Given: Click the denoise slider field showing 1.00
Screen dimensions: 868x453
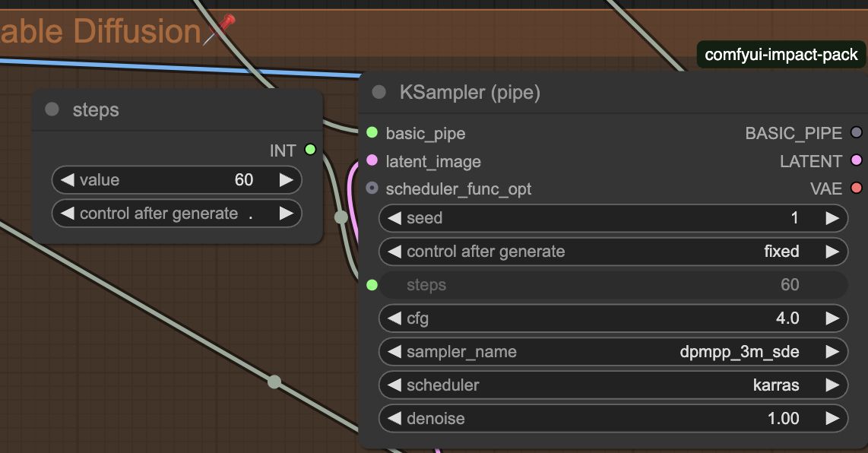Looking at the screenshot, I should pyautogui.click(x=613, y=418).
